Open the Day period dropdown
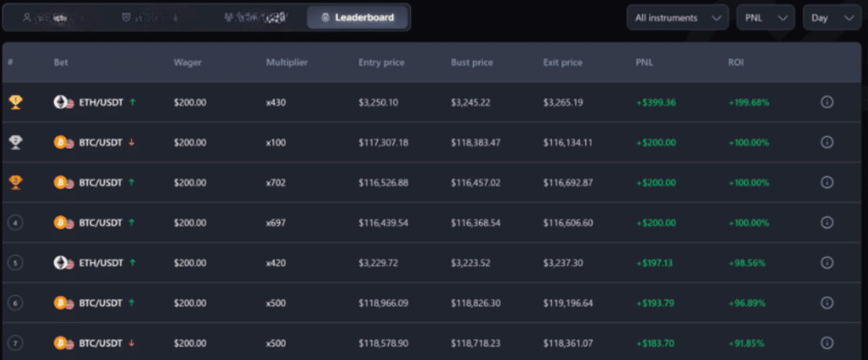 coord(832,18)
